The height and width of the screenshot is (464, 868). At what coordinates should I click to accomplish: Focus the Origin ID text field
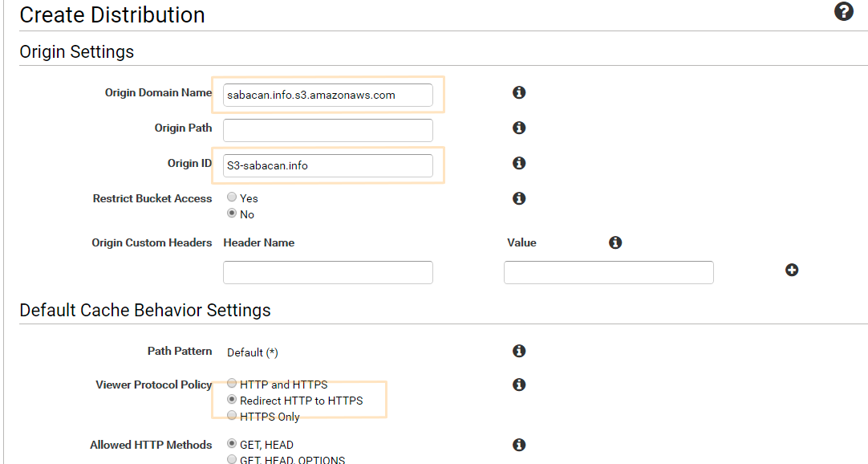point(328,165)
